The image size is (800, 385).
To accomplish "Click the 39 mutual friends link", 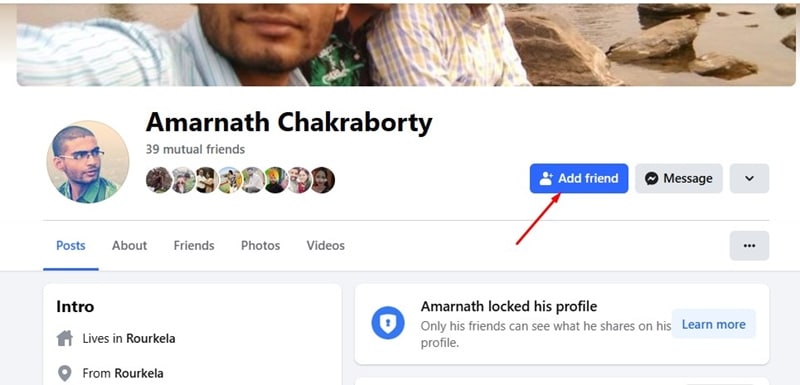I will [195, 149].
